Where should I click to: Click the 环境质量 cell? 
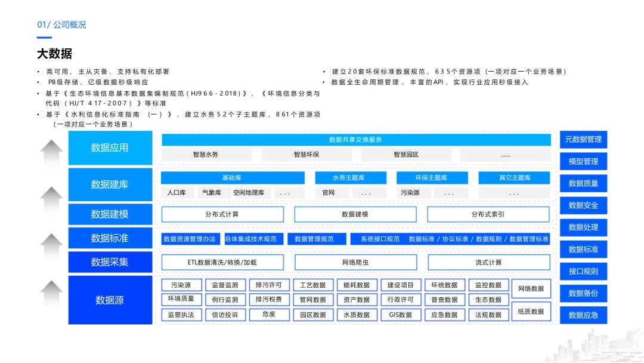(x=181, y=299)
